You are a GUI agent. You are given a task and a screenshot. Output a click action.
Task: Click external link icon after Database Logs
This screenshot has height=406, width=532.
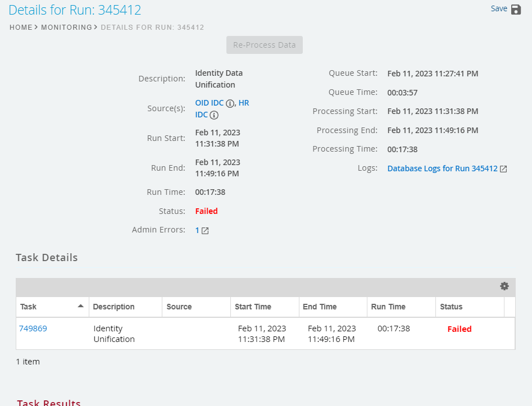coord(503,169)
